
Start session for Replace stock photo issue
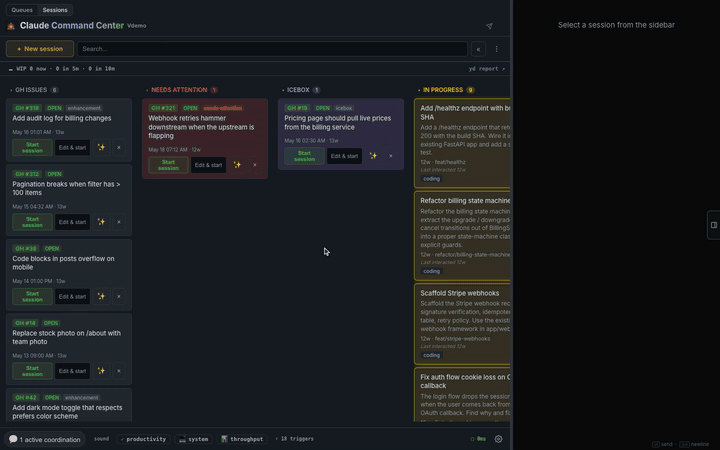point(32,371)
